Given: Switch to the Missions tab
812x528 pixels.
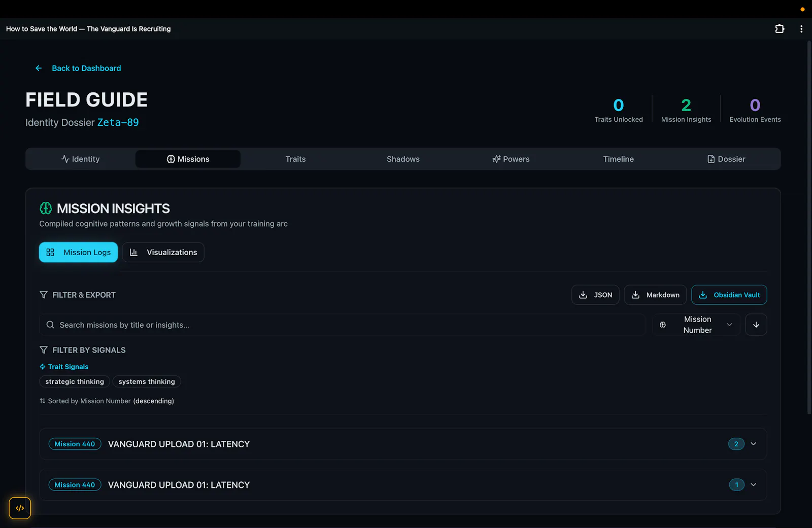Looking at the screenshot, I should (x=188, y=159).
